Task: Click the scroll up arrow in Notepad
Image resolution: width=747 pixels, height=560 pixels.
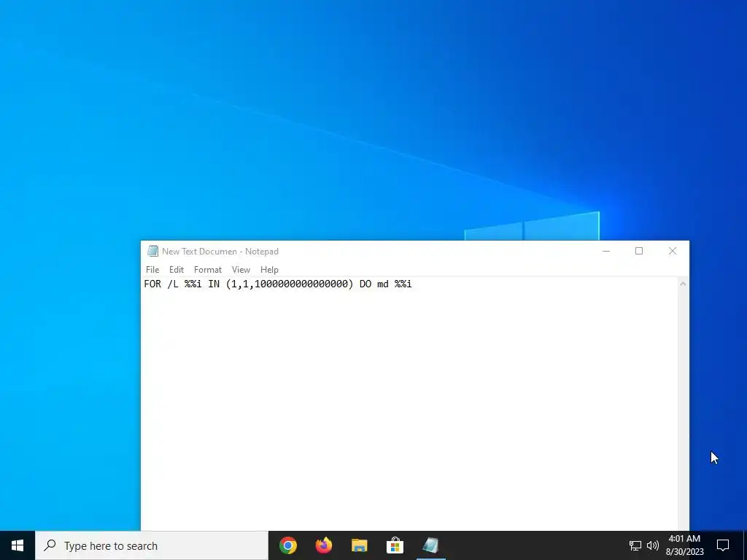Action: [x=683, y=284]
